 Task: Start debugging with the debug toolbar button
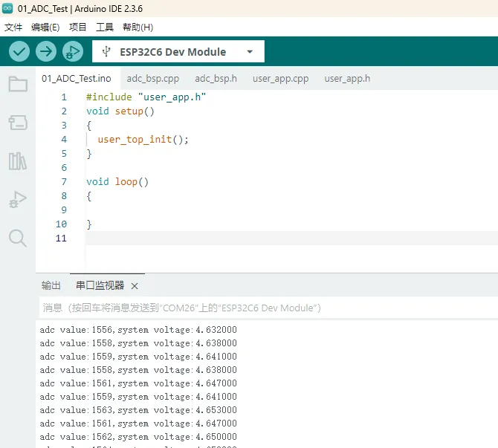coord(72,51)
